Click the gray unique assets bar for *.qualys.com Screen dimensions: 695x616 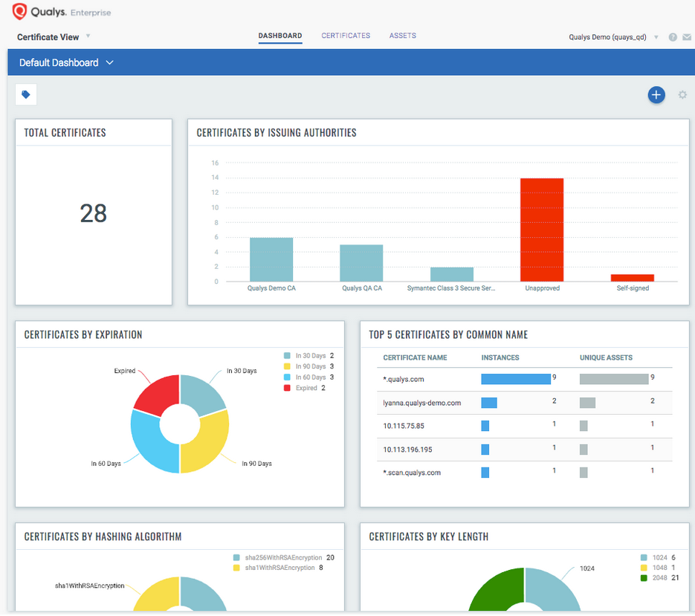click(614, 379)
